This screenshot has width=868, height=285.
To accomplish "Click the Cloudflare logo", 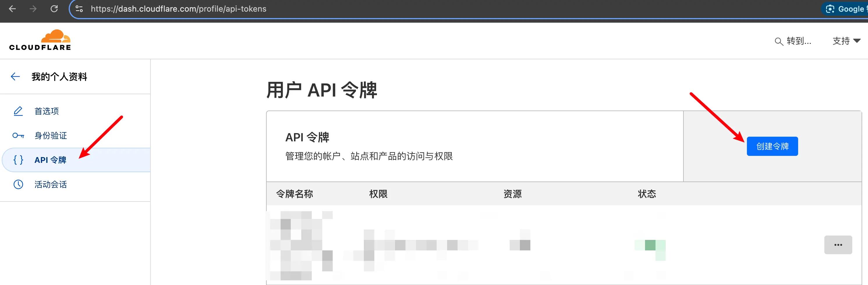I will click(40, 40).
